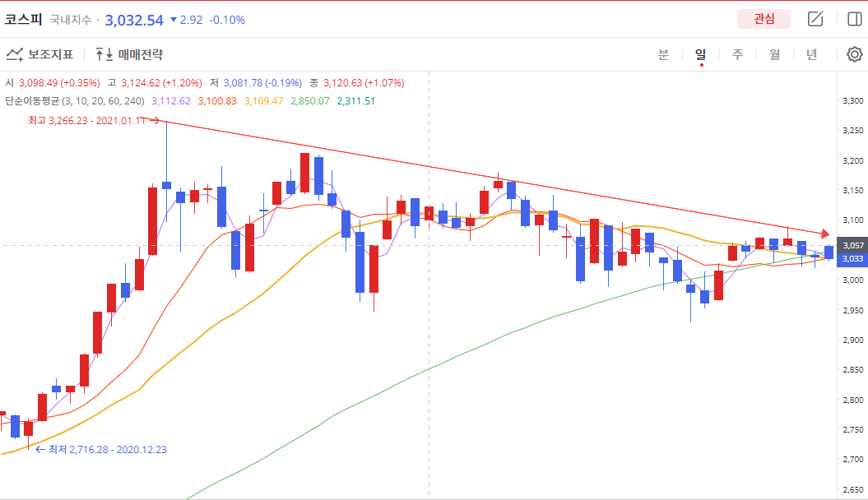This screenshot has height=500, width=868.
Task: Click the 매매전략 up-down arrows icon
Action: point(104,54)
